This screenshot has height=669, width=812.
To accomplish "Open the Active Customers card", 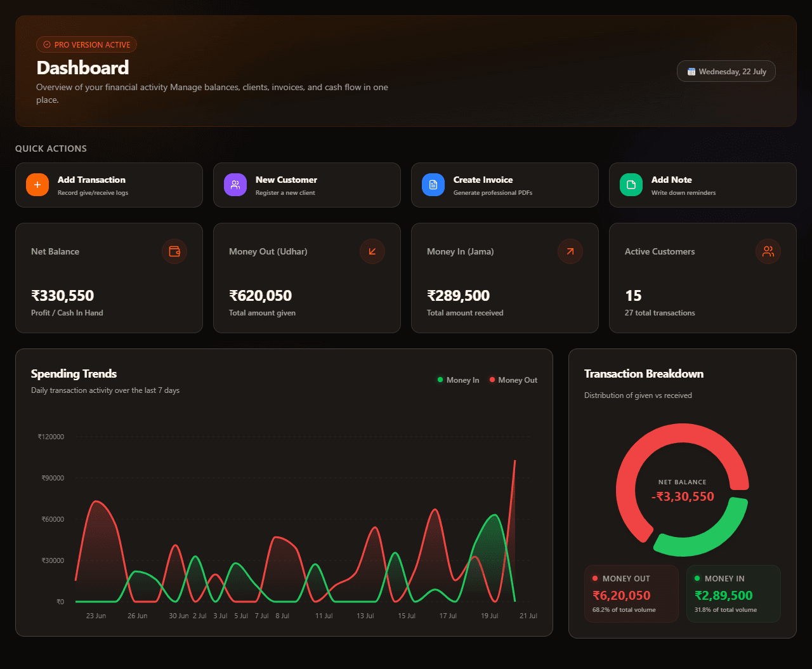I will point(703,278).
